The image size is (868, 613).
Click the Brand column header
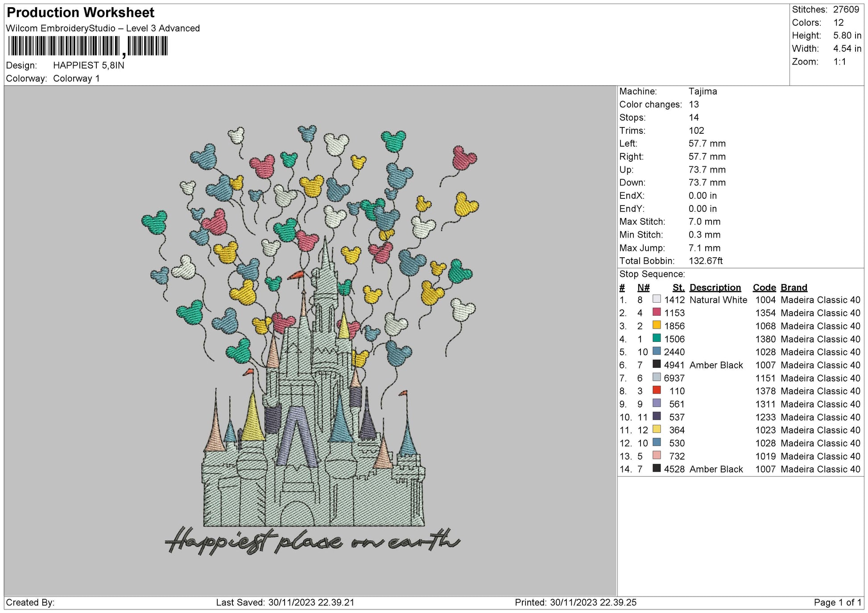point(794,288)
